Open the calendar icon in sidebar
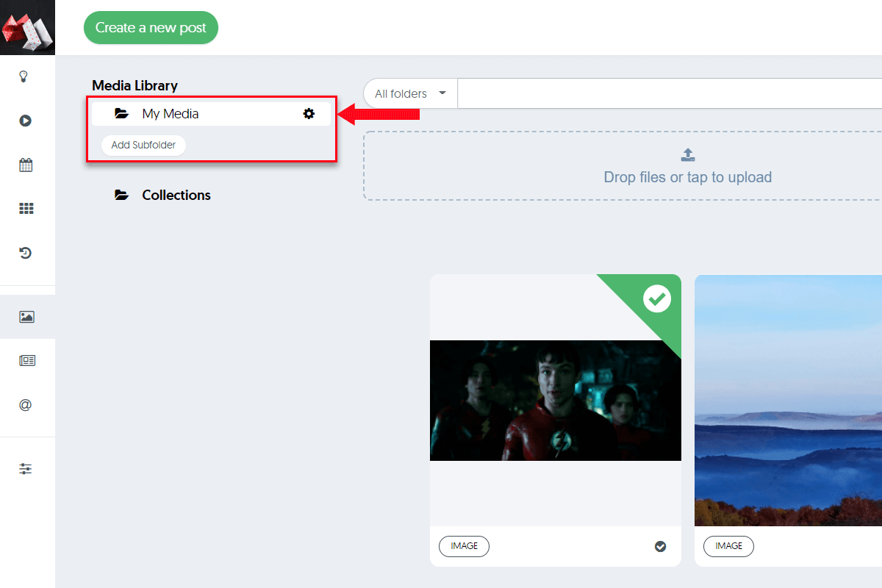Image resolution: width=882 pixels, height=588 pixels. click(26, 165)
